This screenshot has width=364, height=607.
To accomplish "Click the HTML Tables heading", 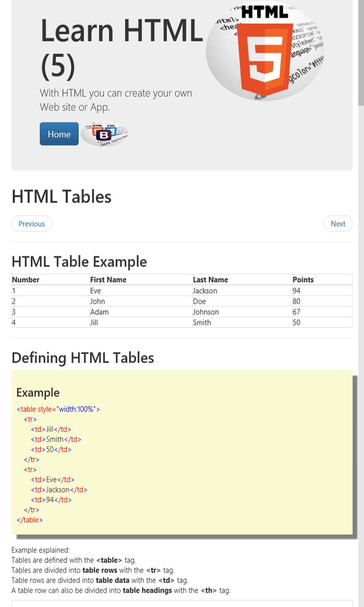I will click(62, 197).
